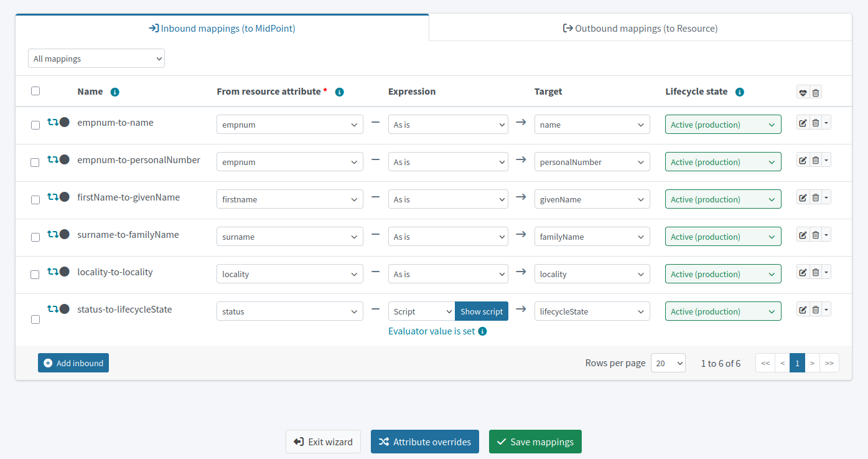
Task: Click the info icon after Evaluator value is set
Action: tap(482, 331)
